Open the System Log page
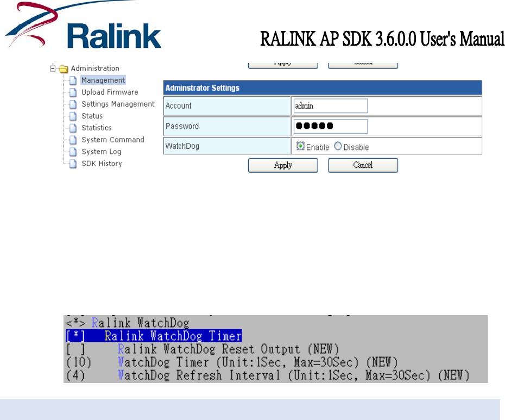 click(101, 152)
